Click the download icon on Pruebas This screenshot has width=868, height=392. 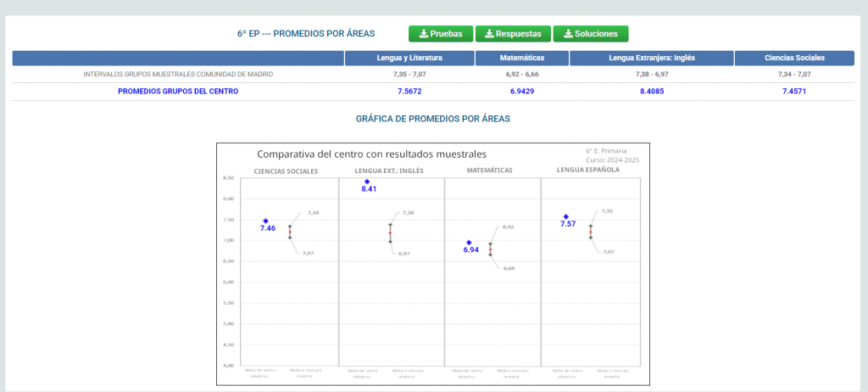[x=423, y=34]
